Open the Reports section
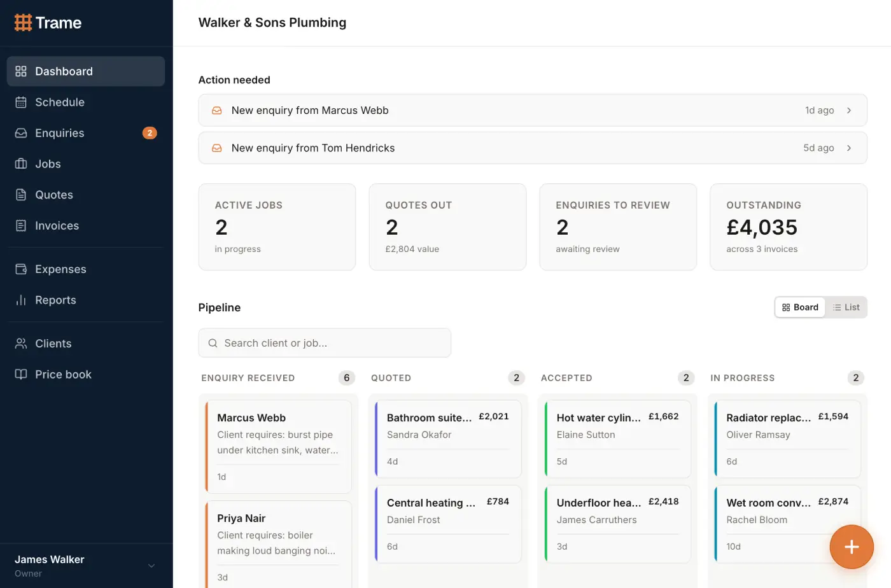This screenshot has height=588, width=891. coord(86,300)
